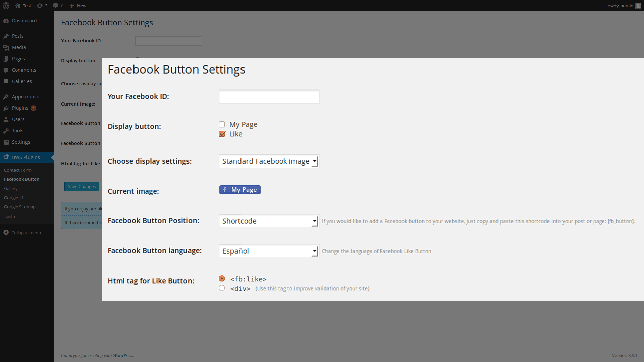This screenshot has height=362, width=644.
Task: Click the Tools wrench icon
Action: (6, 131)
